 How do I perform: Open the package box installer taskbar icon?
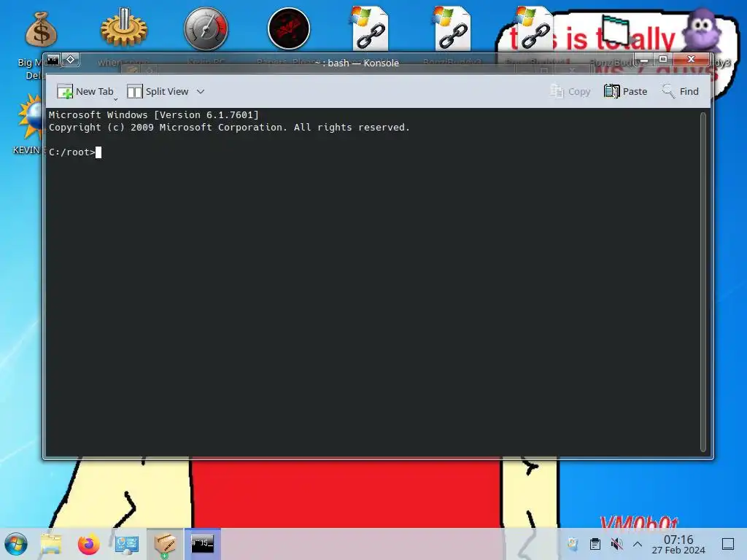(x=165, y=544)
